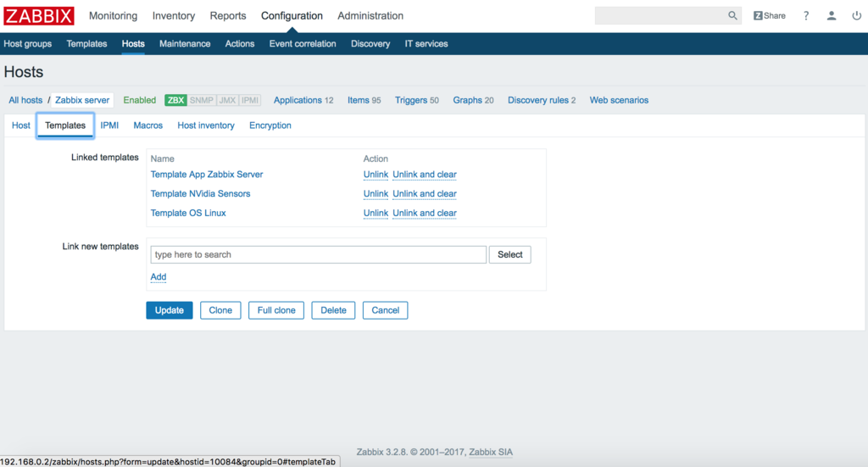
Task: Click the SNMP availability badge
Action: [x=202, y=100]
